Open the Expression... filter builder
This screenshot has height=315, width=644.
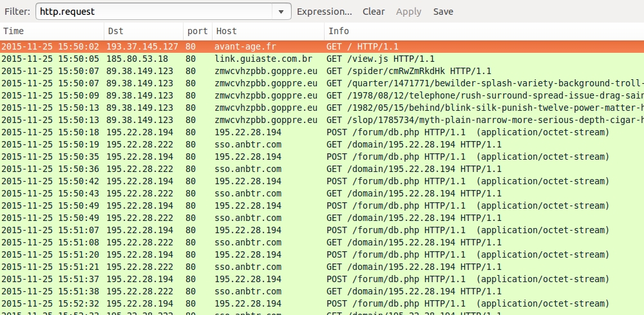[x=324, y=12]
